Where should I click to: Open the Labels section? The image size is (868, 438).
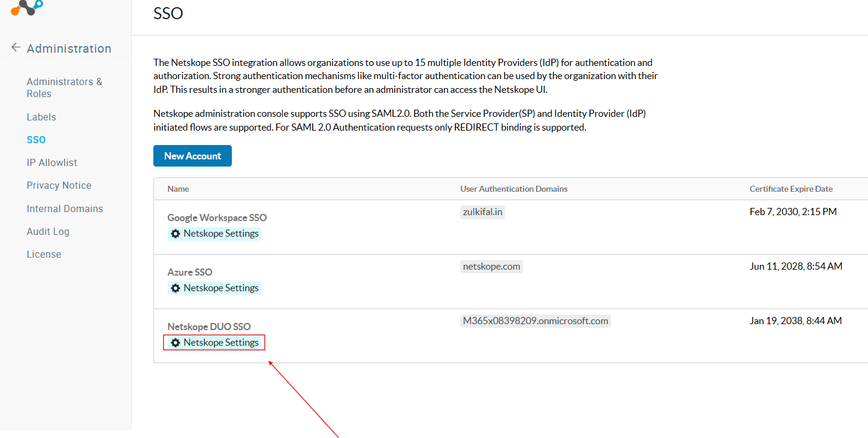[x=41, y=117]
